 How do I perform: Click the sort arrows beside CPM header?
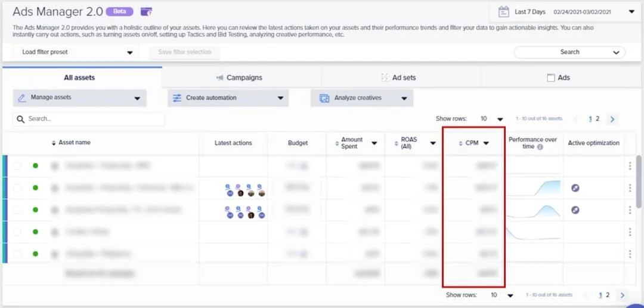pyautogui.click(x=461, y=143)
